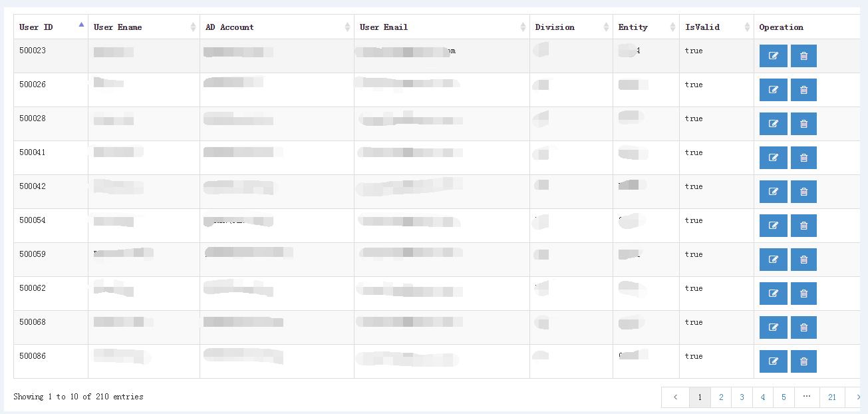Viewport: 868px width, 414px height.
Task: Delete the user record 500023
Action: click(x=803, y=56)
